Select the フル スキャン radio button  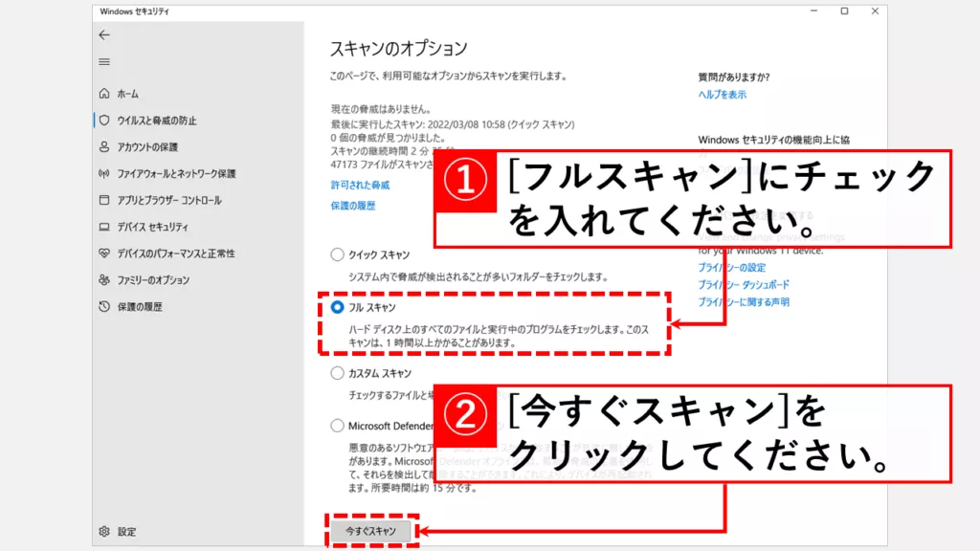pyautogui.click(x=337, y=308)
